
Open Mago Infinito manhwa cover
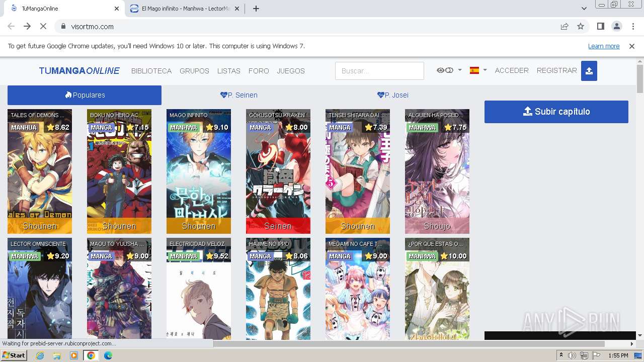[x=199, y=171]
